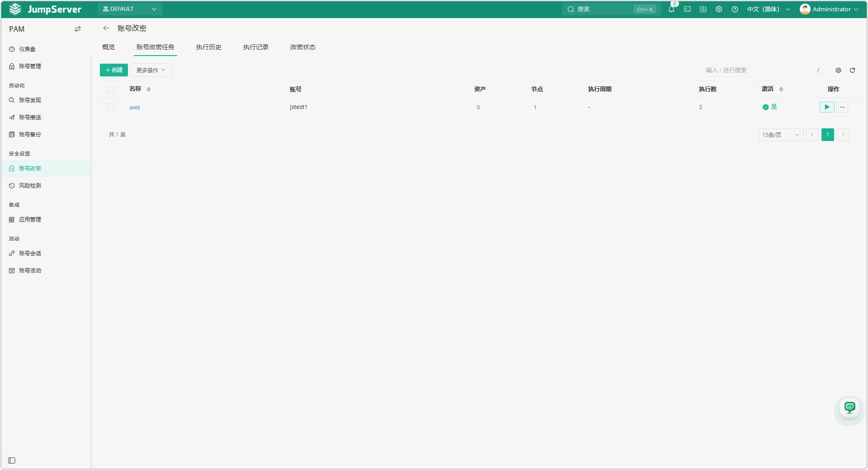Image resolution: width=868 pixels, height=470 pixels.
Task: Open the web terminal icon
Action: click(687, 9)
